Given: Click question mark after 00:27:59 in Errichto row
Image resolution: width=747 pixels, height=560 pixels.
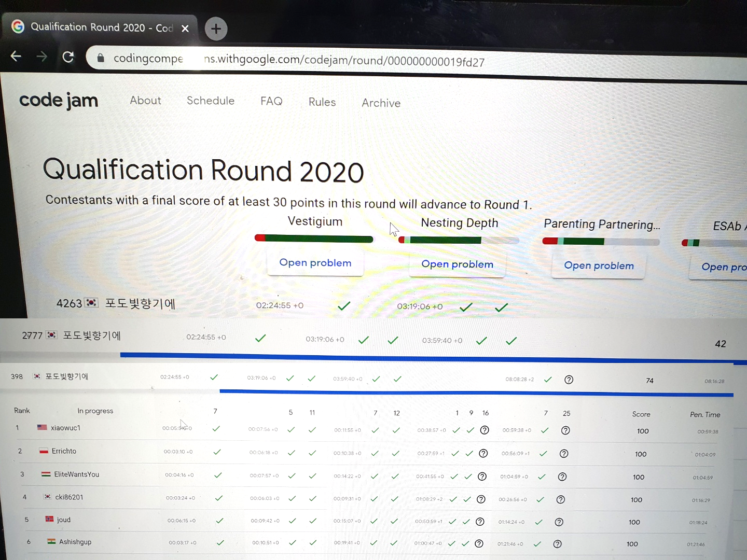Looking at the screenshot, I should tap(483, 453).
